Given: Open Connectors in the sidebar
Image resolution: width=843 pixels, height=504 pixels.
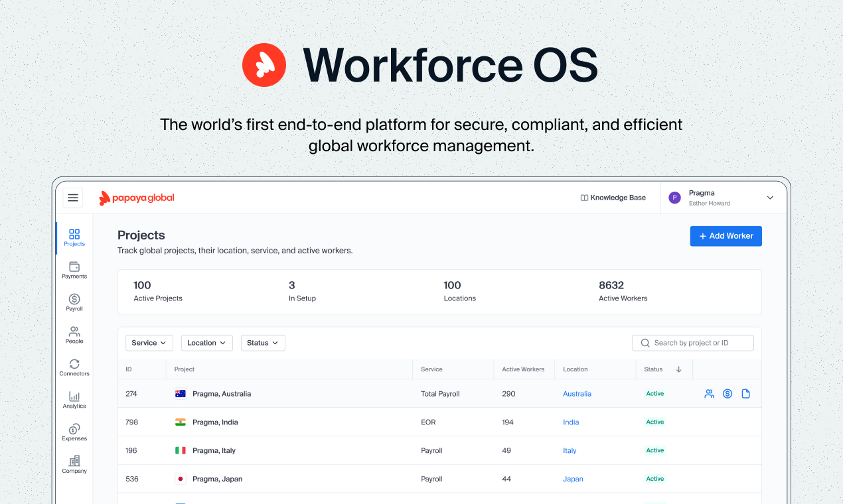Looking at the screenshot, I should 74,367.
